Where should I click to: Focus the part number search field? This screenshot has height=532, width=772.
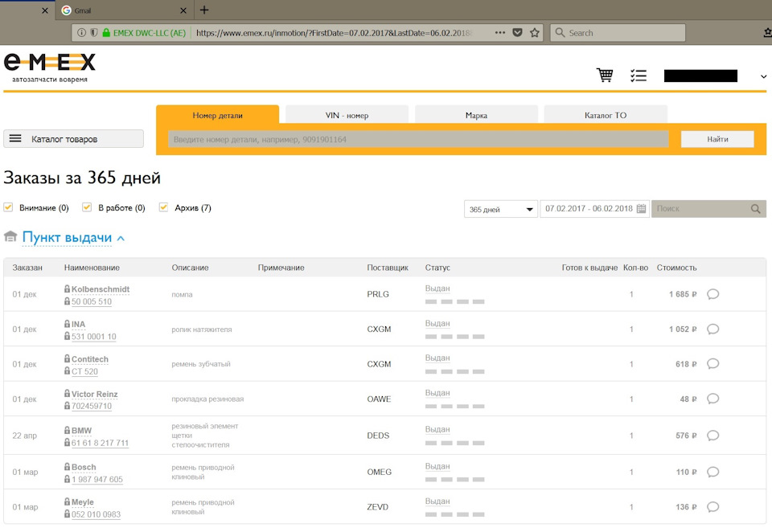(418, 139)
